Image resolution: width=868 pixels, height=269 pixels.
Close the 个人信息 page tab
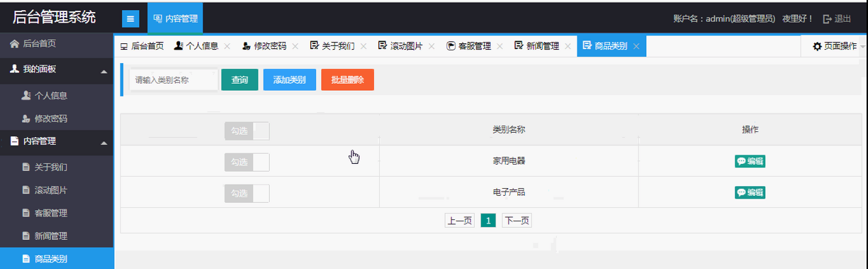pos(227,46)
